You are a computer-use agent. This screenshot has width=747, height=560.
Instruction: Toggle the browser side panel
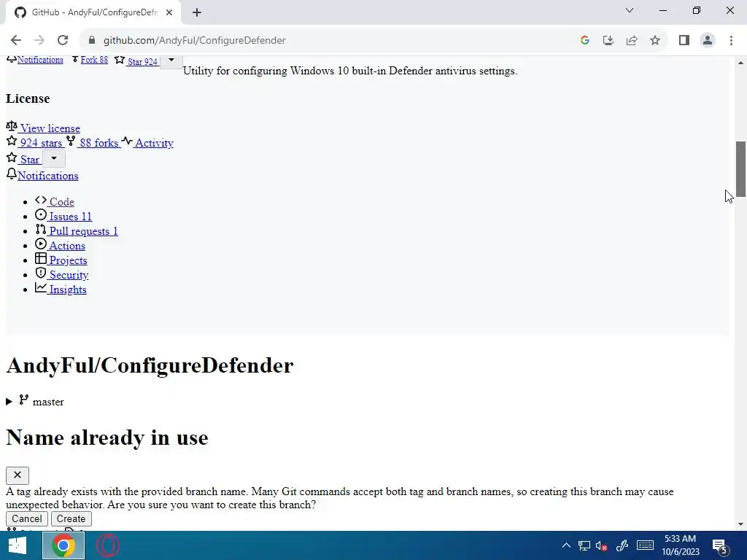pyautogui.click(x=684, y=41)
